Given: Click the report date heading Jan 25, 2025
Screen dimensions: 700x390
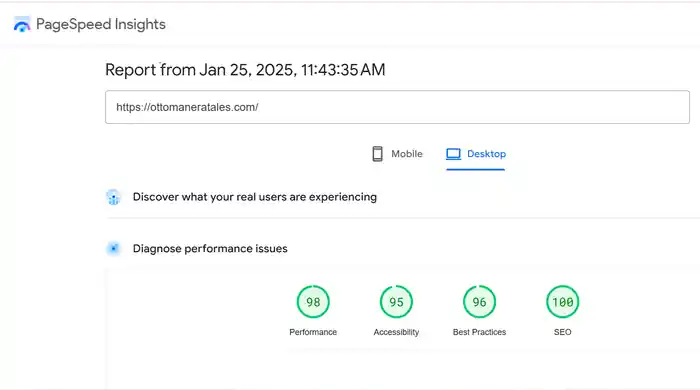Looking at the screenshot, I should click(x=245, y=70).
